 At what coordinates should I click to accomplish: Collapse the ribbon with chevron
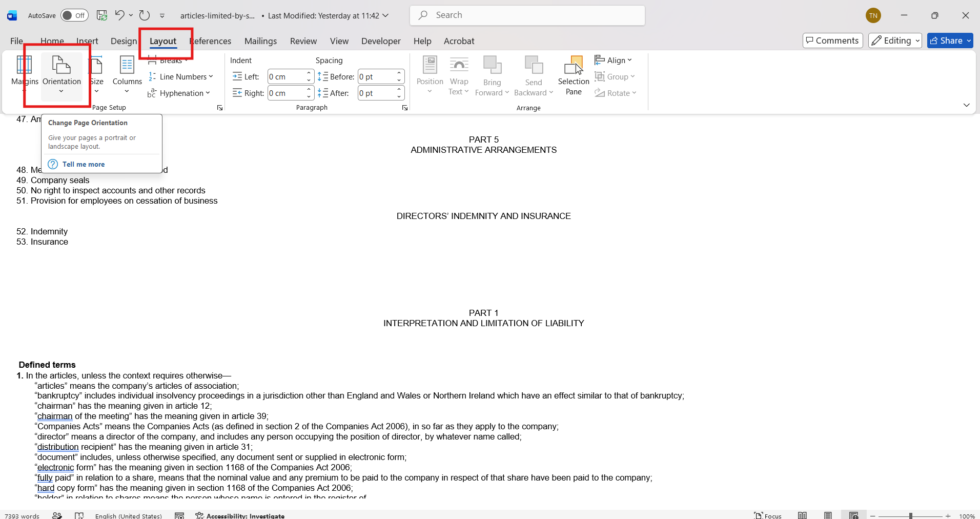tap(966, 105)
